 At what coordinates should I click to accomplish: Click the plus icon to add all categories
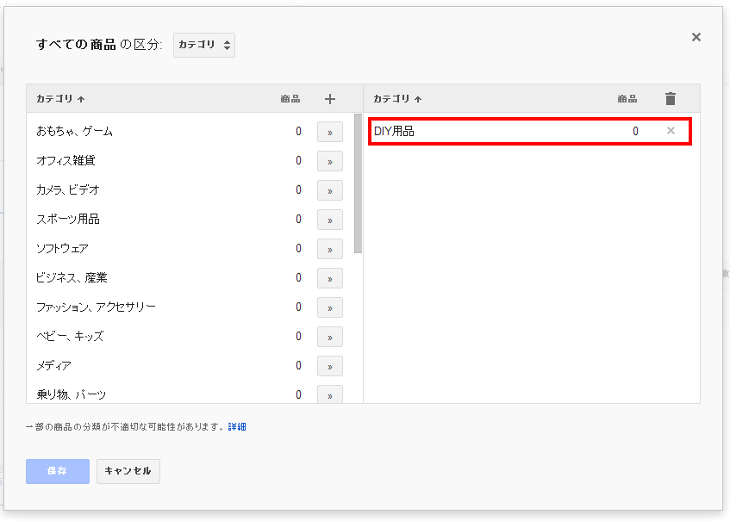[x=330, y=99]
